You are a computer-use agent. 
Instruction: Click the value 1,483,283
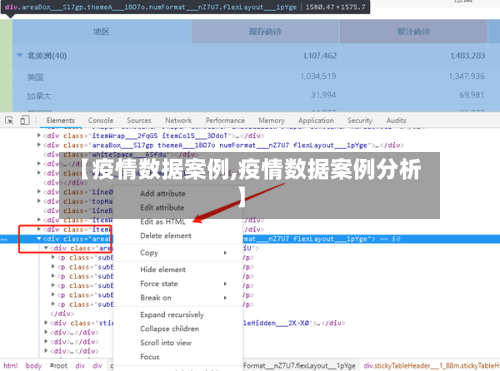tap(467, 56)
